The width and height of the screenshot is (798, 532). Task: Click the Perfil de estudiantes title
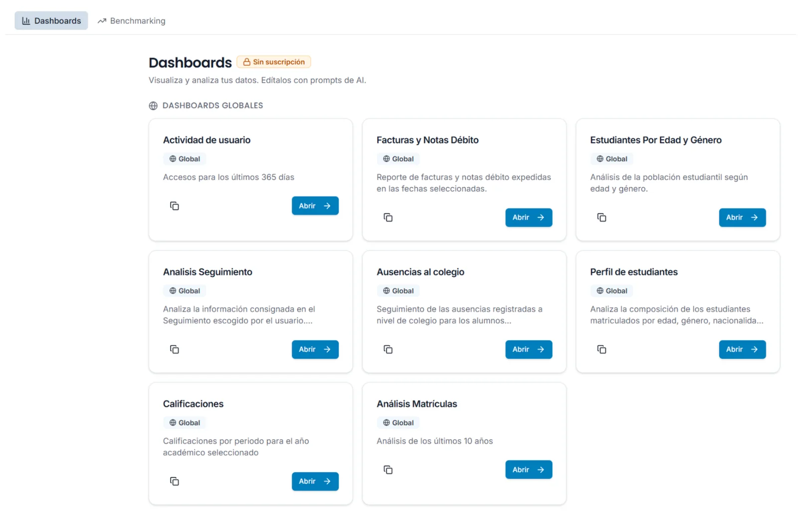pyautogui.click(x=634, y=272)
